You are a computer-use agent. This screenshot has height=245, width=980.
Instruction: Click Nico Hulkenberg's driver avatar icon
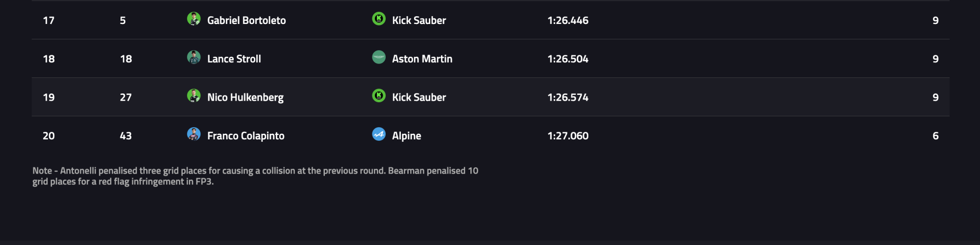194,96
